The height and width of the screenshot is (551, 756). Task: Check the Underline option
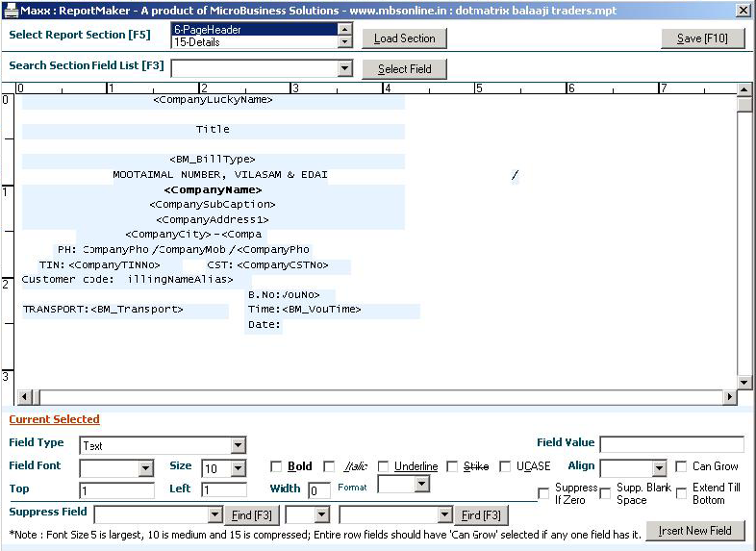[x=384, y=467]
